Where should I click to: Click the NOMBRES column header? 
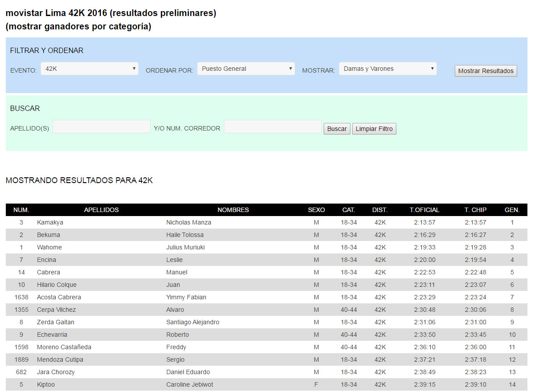[x=233, y=210]
